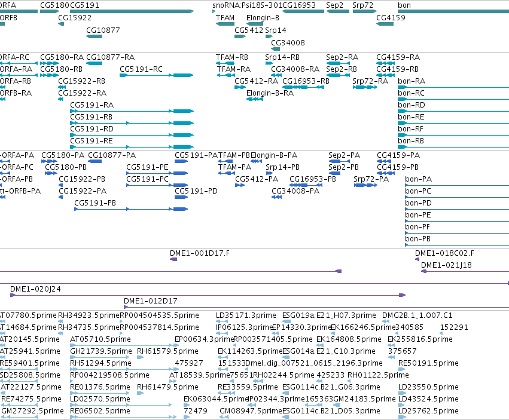Open the Elongin-B gene label

[x=263, y=17]
